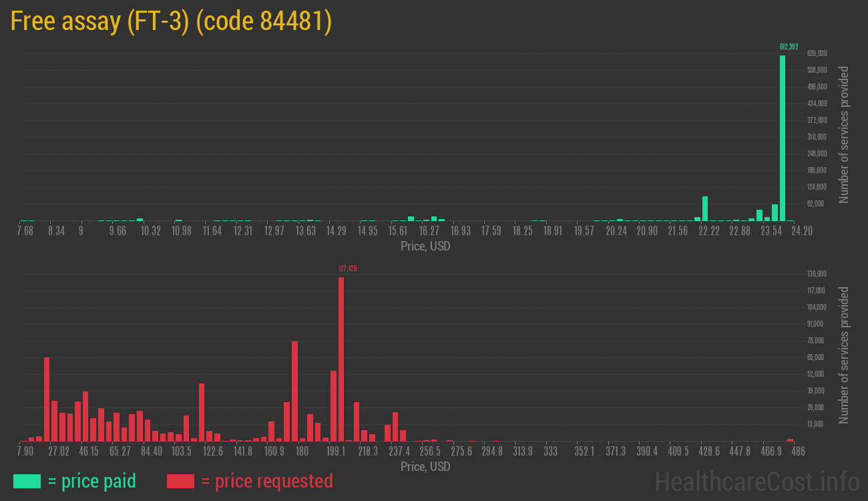Click the 620,000 y-axis tick label
868x501 pixels.
pyautogui.click(x=817, y=53)
